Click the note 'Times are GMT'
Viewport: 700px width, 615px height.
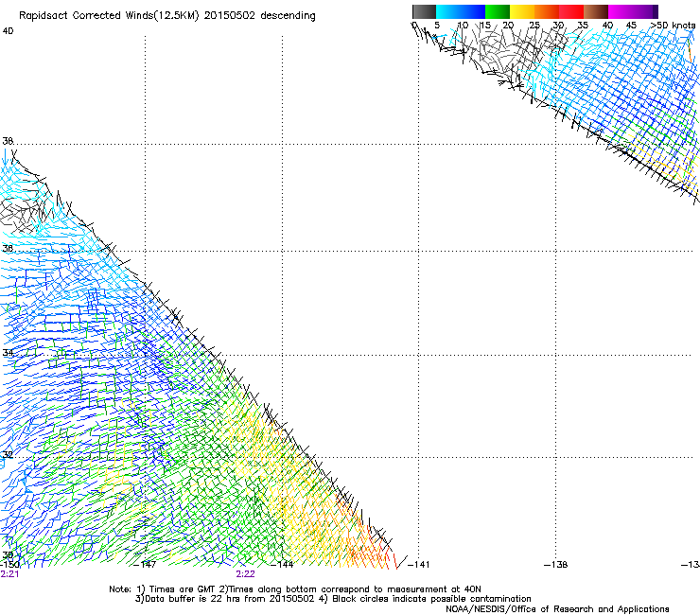coord(183,589)
